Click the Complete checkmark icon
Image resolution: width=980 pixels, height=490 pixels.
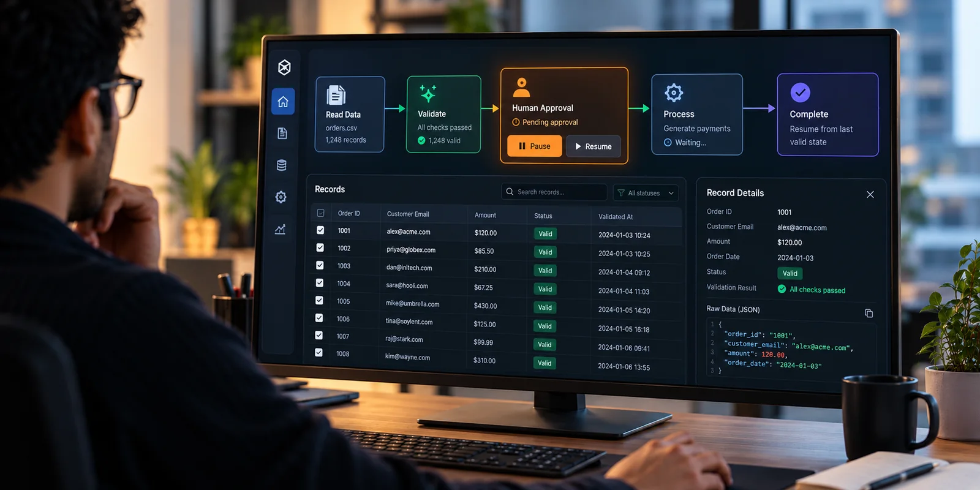(x=800, y=92)
